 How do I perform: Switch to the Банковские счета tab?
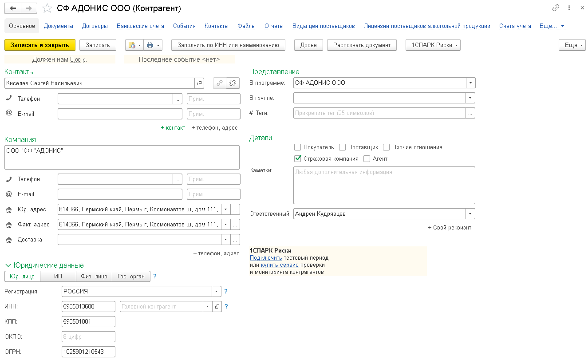click(140, 26)
